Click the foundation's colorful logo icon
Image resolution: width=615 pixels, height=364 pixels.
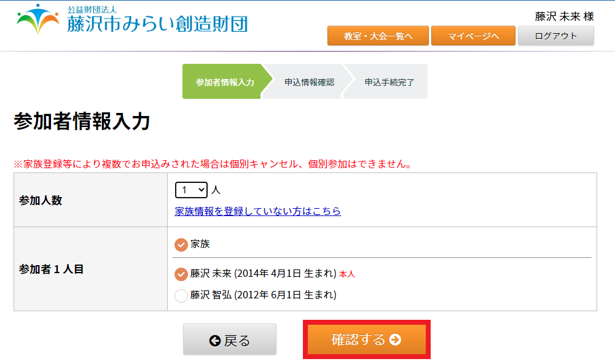tap(38, 21)
